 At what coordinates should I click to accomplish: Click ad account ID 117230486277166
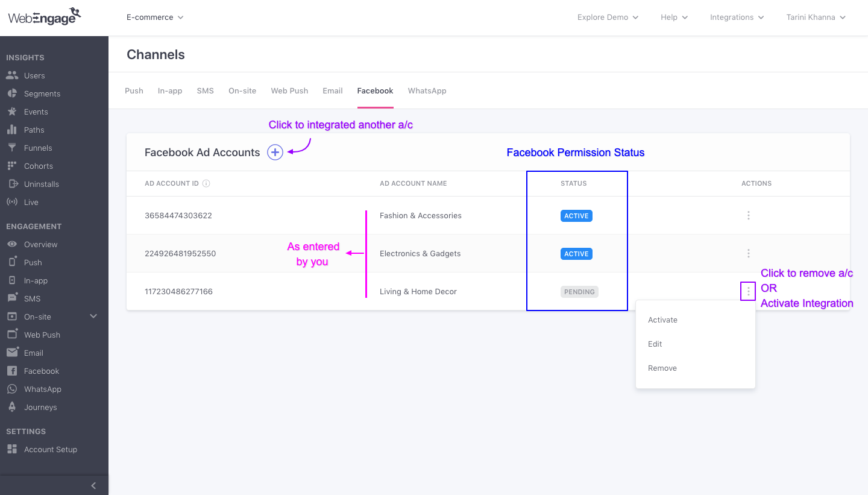178,291
